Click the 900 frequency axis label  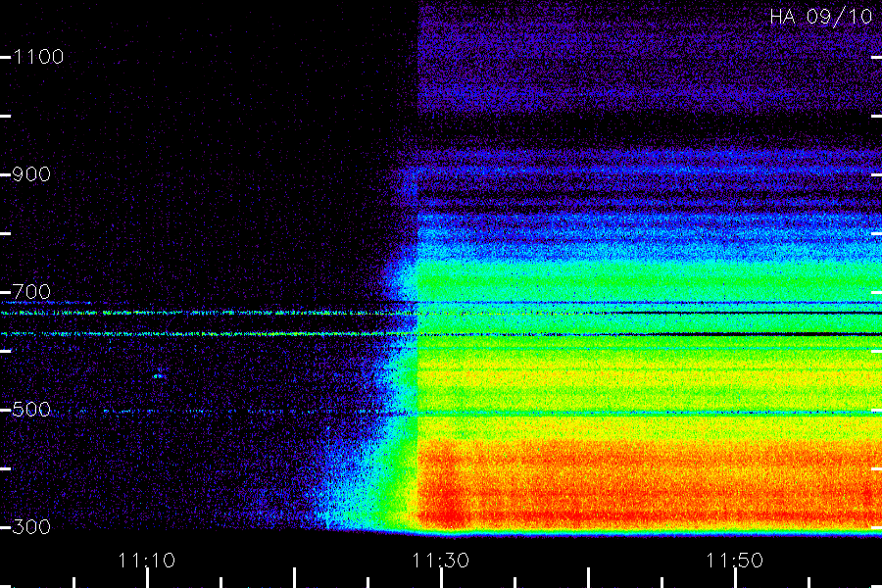[31, 174]
